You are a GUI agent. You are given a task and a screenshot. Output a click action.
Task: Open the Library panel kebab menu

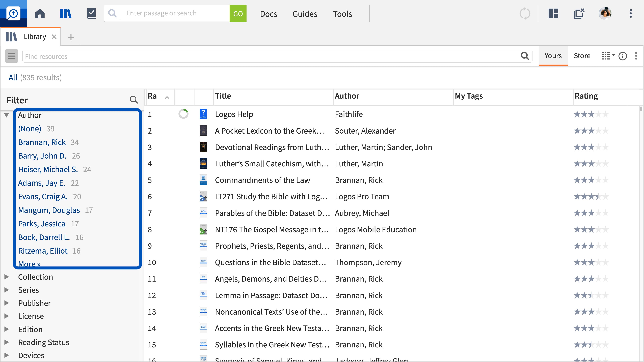636,56
